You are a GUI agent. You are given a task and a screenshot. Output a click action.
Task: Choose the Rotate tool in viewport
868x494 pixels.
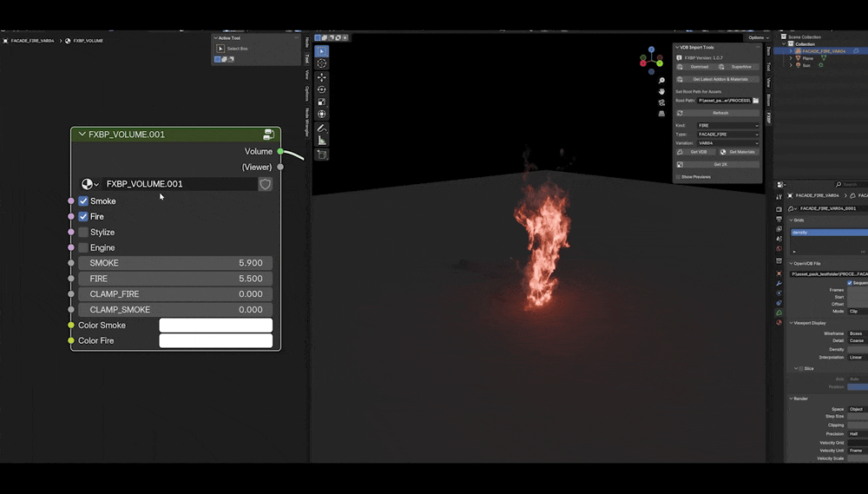(322, 89)
